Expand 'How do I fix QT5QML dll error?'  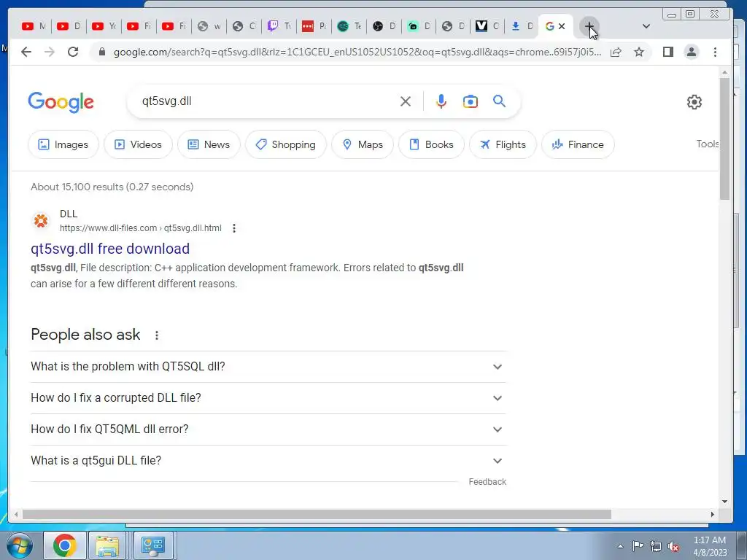[x=268, y=429]
